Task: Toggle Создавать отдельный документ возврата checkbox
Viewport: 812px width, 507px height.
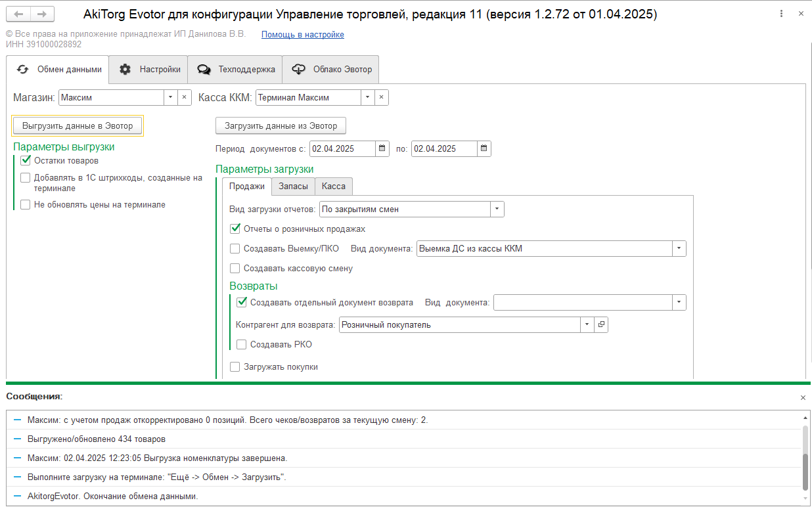Action: (x=242, y=302)
